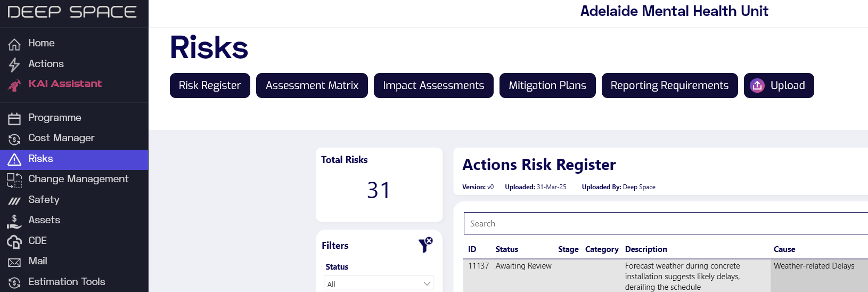Select the Safety stripes icon
Screen dimensions: 868x292
point(14,200)
